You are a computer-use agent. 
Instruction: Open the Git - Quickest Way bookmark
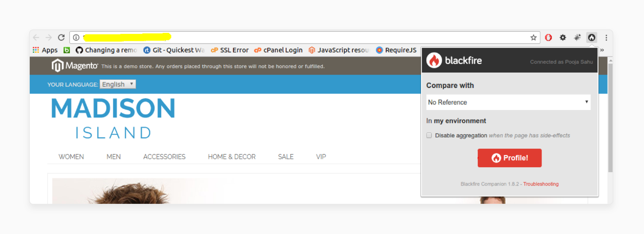pyautogui.click(x=174, y=50)
